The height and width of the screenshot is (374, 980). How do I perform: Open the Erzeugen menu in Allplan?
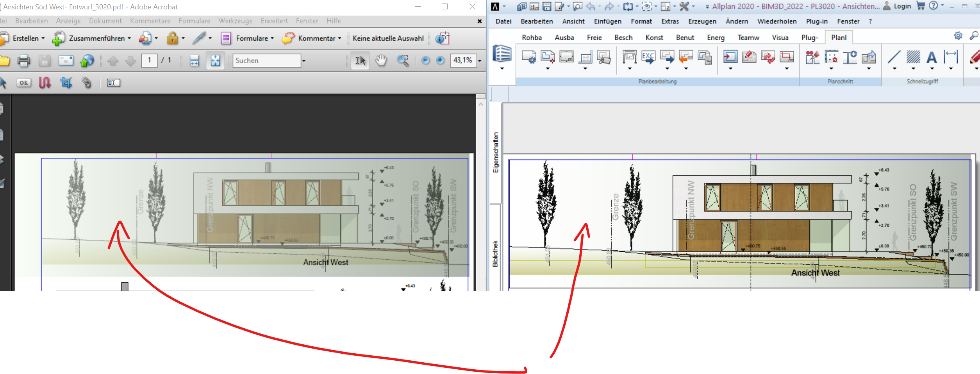[702, 21]
